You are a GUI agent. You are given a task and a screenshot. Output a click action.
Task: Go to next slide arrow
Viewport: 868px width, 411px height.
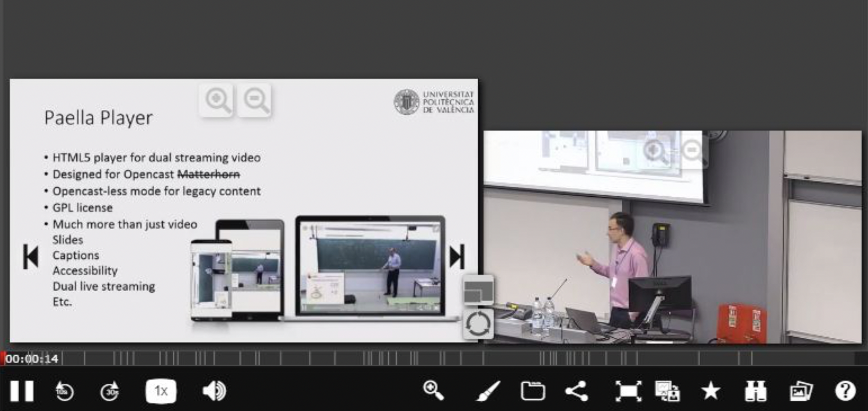click(x=457, y=256)
